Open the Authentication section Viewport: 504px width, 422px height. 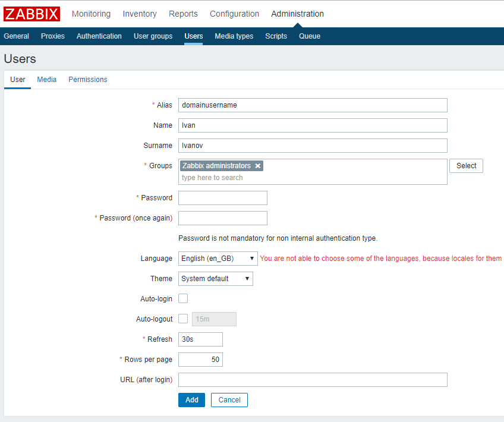(99, 36)
